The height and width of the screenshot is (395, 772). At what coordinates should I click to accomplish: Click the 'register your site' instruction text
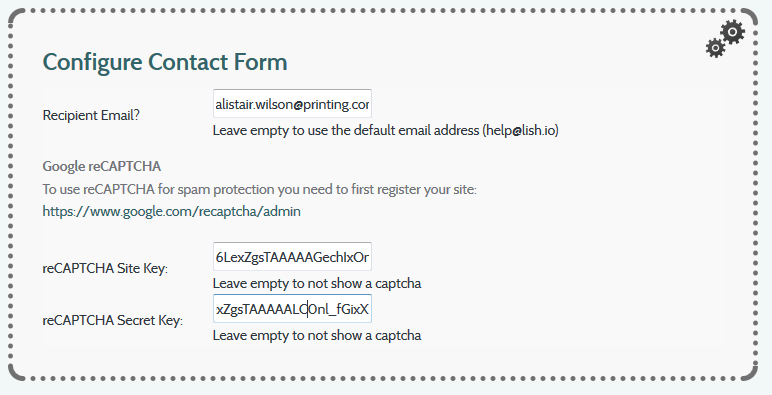[259, 189]
